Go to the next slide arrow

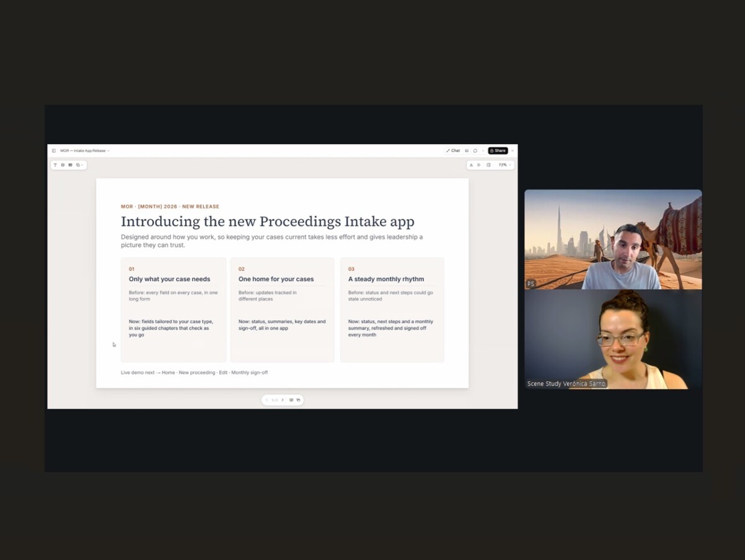point(282,400)
